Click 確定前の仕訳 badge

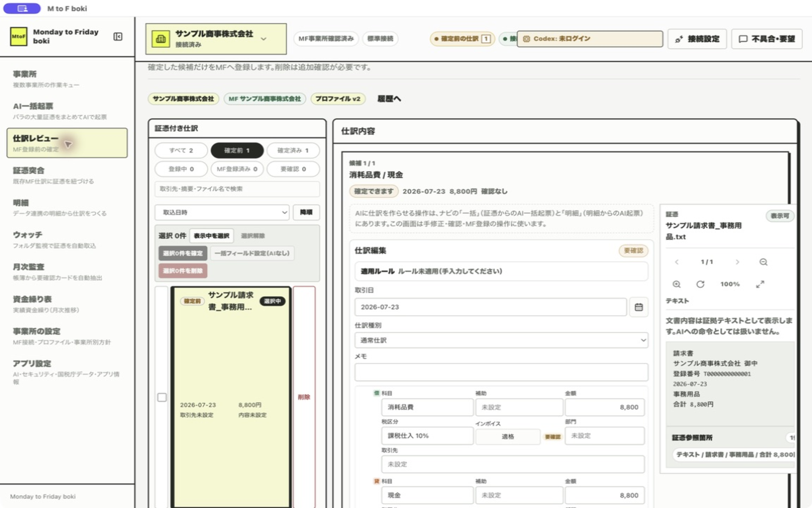(x=463, y=39)
